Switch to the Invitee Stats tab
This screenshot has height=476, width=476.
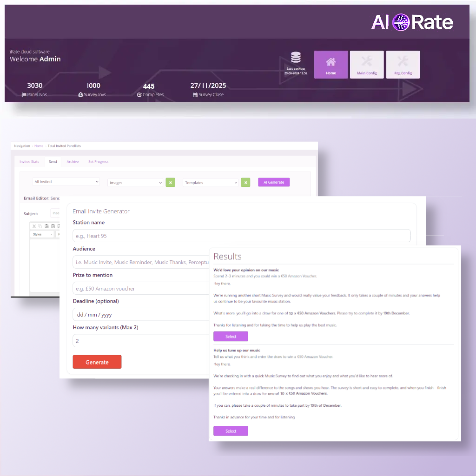(x=29, y=162)
